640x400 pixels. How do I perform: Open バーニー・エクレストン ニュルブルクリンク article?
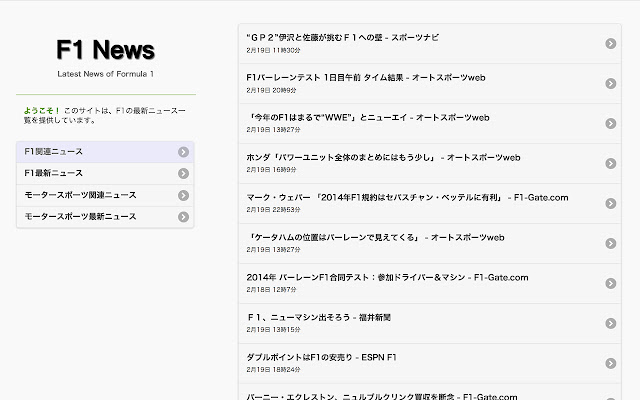[x=382, y=396]
